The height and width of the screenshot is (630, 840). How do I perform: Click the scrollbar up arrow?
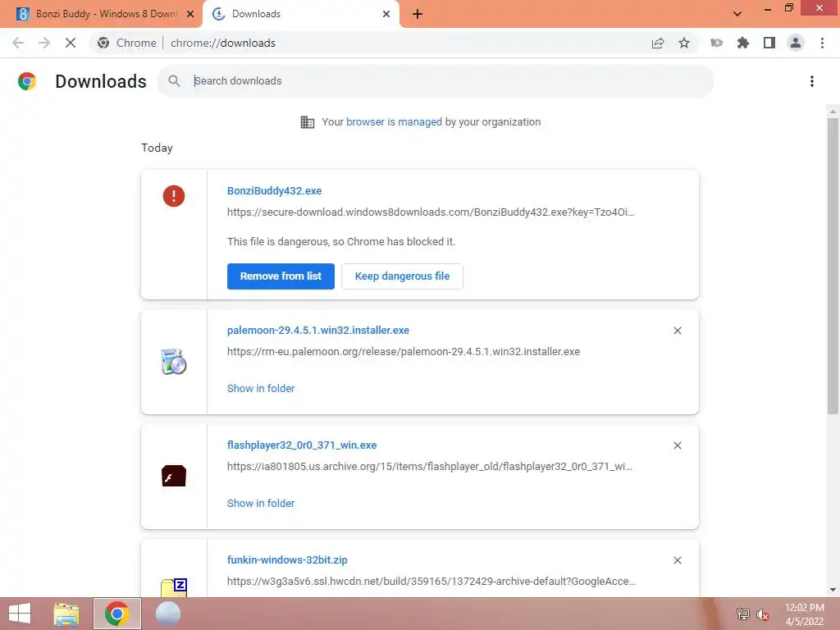[833, 112]
